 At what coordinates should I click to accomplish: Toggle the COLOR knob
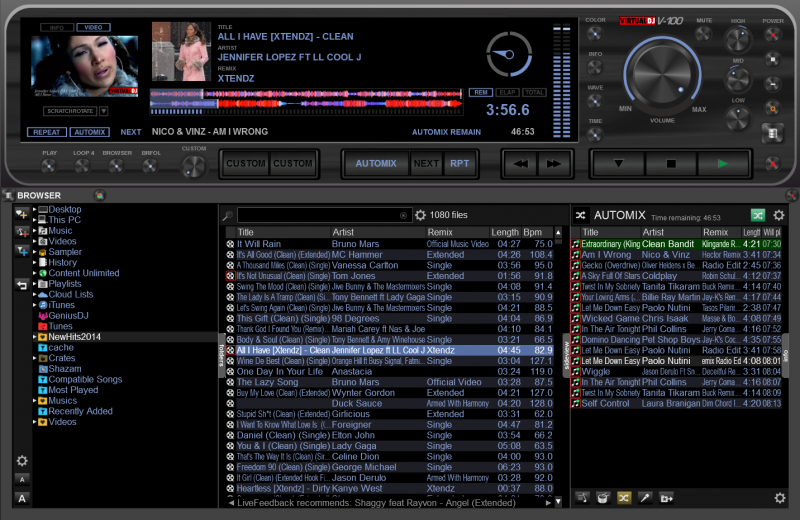(x=594, y=34)
